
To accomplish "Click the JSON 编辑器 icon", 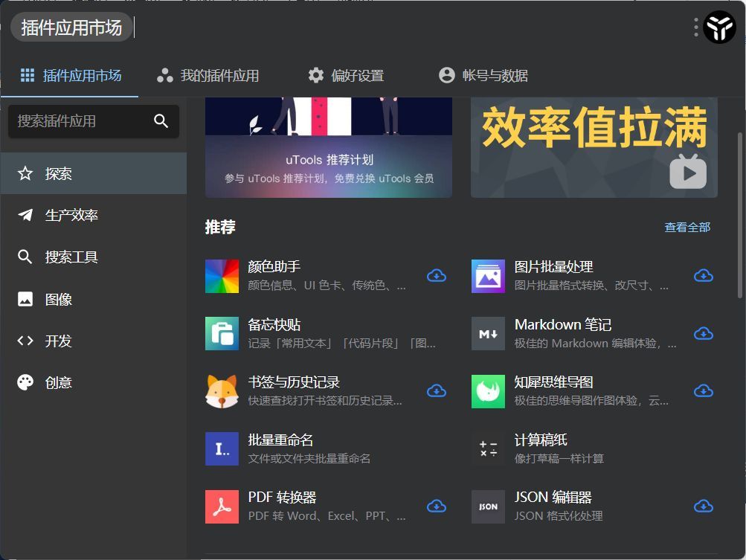I will 488,506.
